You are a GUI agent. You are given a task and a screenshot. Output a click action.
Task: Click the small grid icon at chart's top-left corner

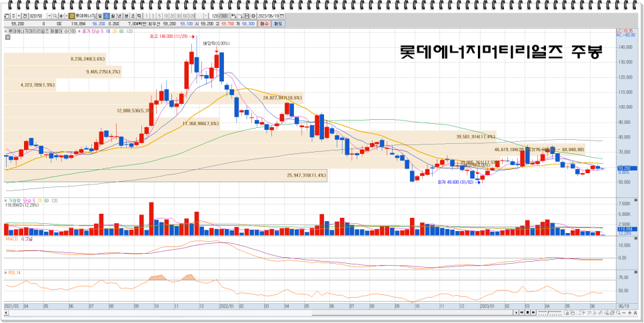point(7,37)
